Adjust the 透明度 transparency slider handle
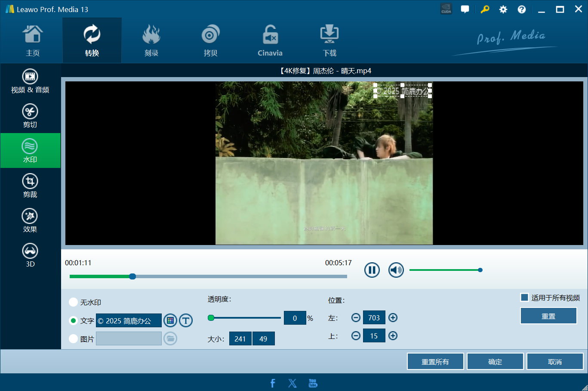The image size is (588, 391). pos(211,318)
